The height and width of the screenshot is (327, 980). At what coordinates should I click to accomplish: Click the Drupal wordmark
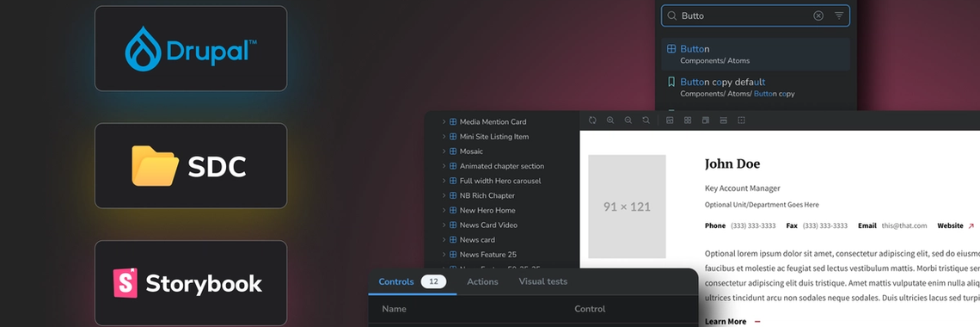pos(211,52)
